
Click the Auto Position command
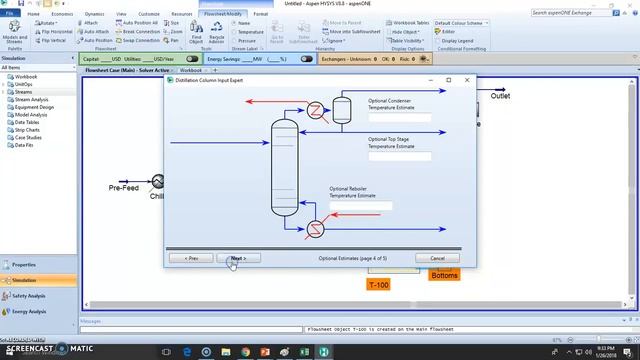tap(95, 40)
